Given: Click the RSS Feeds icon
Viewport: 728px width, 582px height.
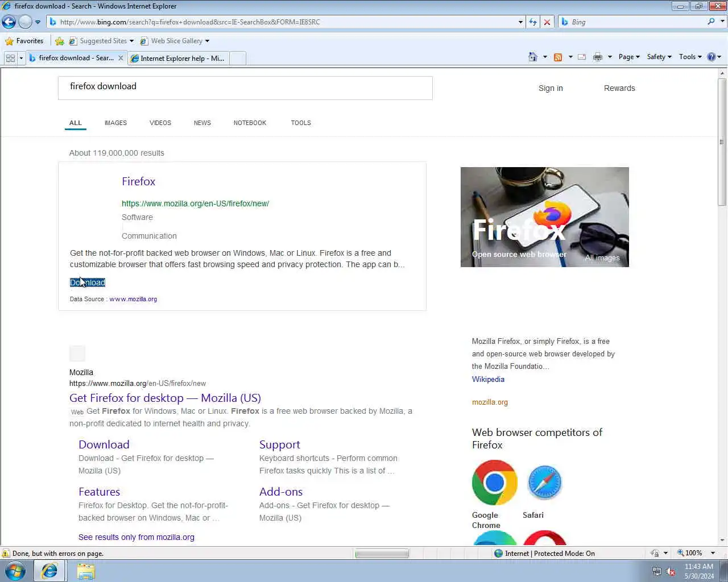Looking at the screenshot, I should 558,57.
